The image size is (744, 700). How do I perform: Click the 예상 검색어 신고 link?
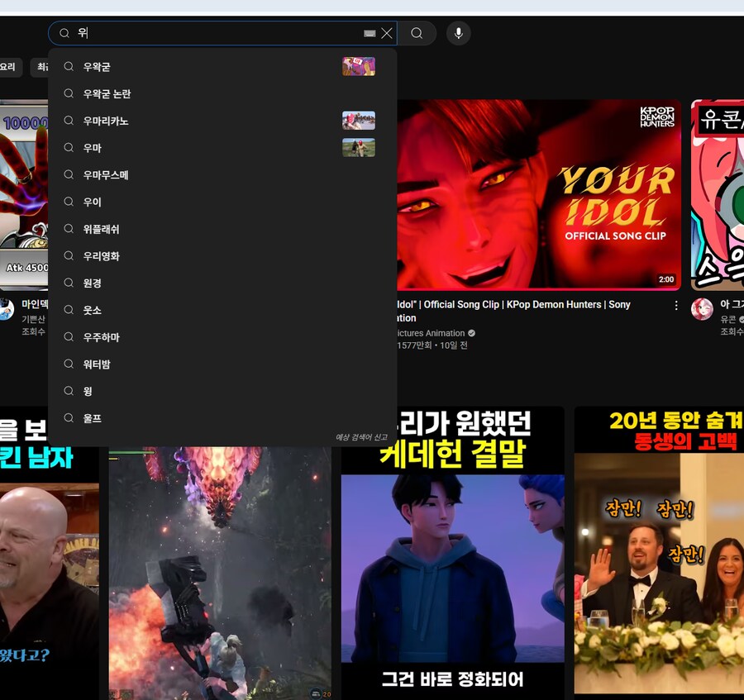click(x=361, y=437)
